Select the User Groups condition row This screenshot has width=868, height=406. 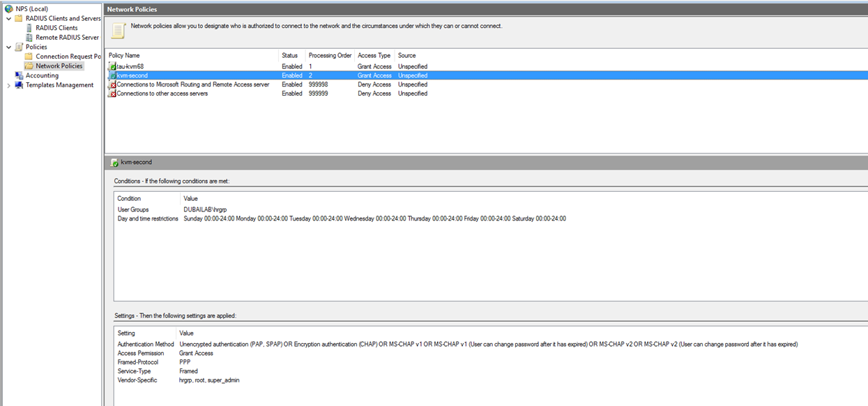[x=133, y=209]
